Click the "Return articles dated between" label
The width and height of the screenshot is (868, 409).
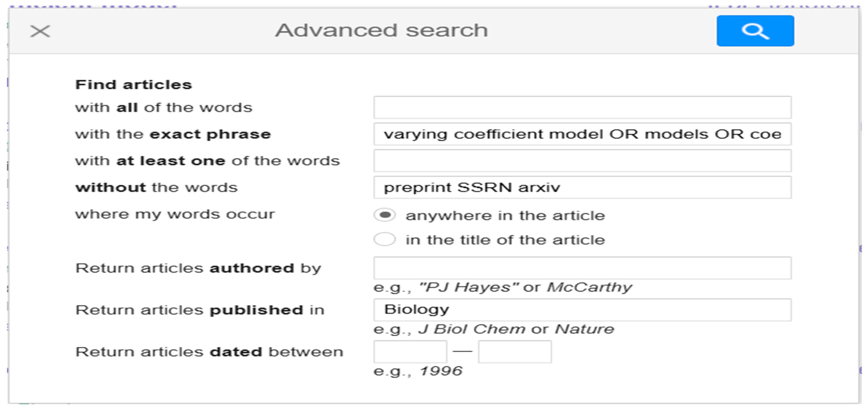(209, 352)
